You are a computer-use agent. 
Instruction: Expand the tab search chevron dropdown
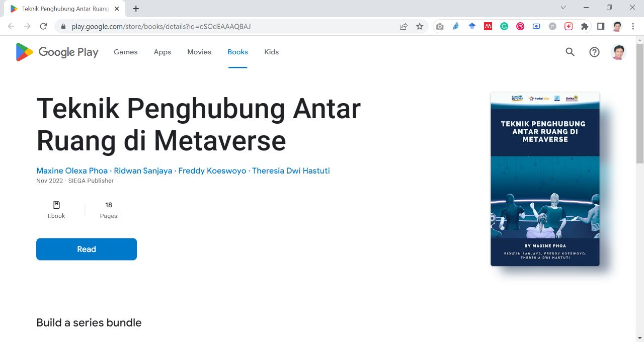pyautogui.click(x=563, y=8)
